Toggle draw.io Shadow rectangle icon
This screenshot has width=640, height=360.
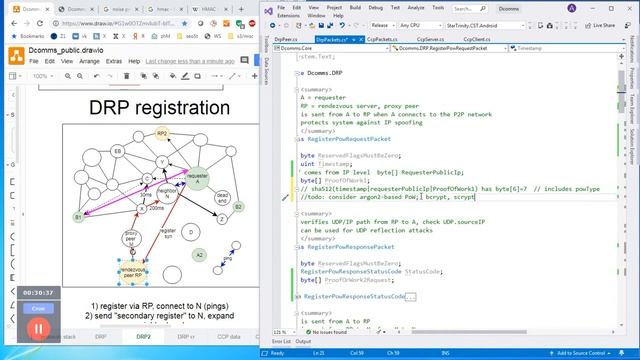pyautogui.click(x=198, y=76)
